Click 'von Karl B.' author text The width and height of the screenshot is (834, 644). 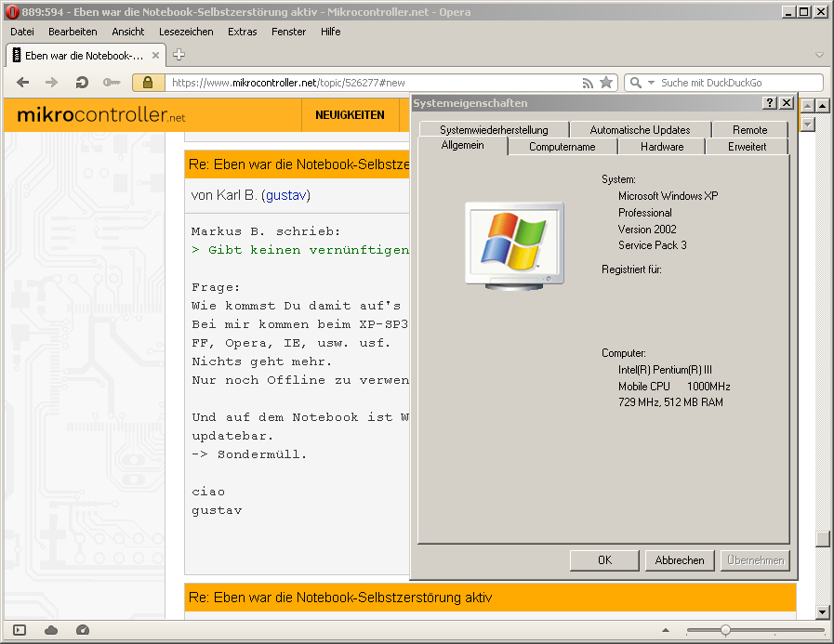(224, 195)
